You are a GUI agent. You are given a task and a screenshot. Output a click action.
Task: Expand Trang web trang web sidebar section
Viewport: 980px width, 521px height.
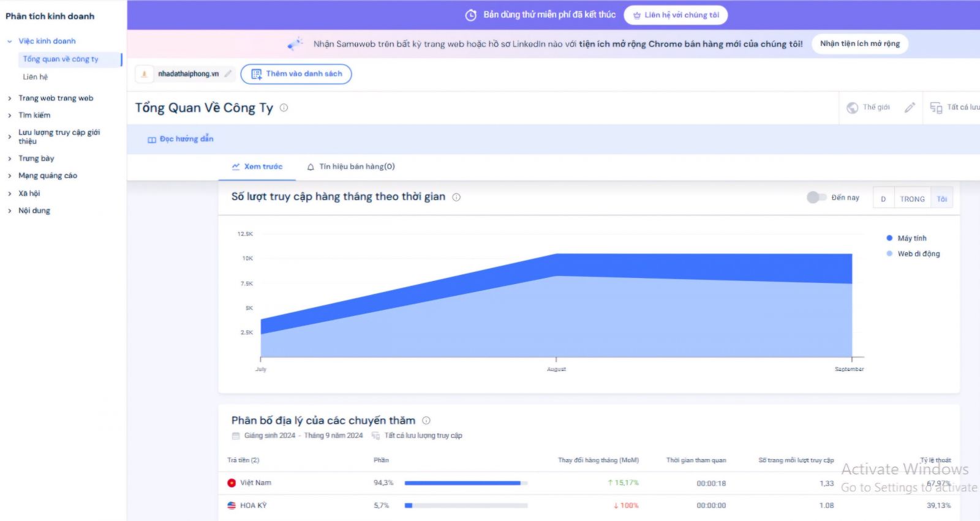(x=55, y=98)
